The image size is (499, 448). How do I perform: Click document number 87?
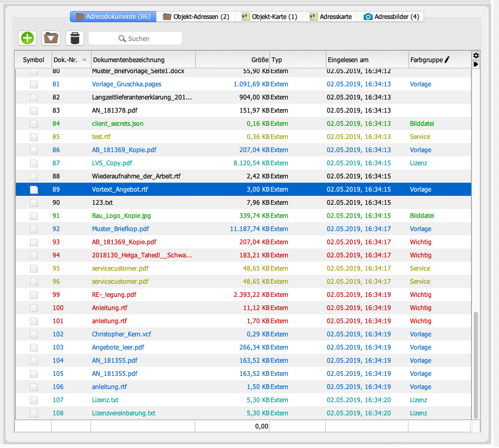56,163
